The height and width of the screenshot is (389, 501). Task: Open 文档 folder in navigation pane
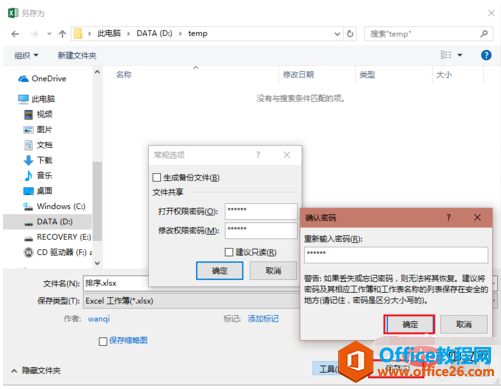(38, 145)
